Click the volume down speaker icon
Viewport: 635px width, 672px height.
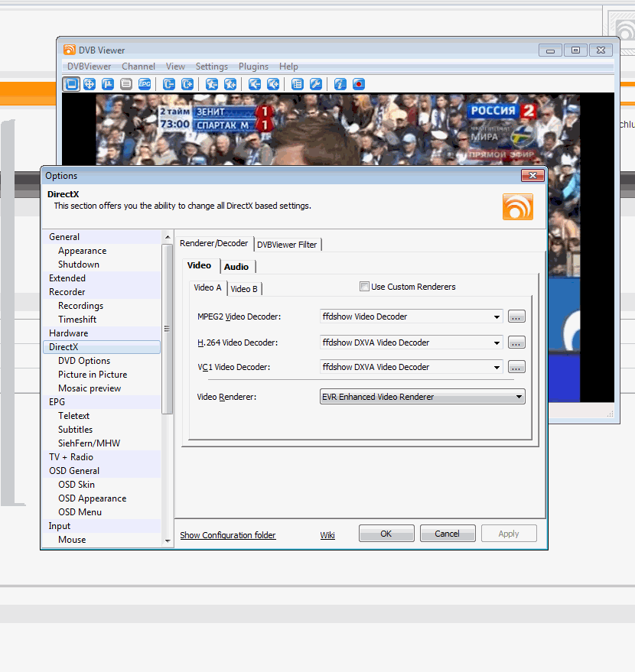click(x=254, y=84)
